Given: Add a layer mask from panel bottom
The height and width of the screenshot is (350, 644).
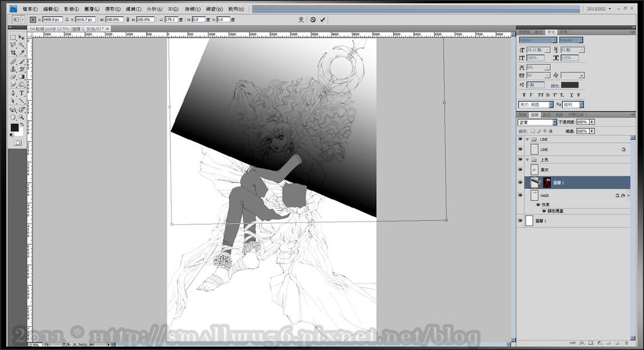Looking at the screenshot, I should [591, 342].
